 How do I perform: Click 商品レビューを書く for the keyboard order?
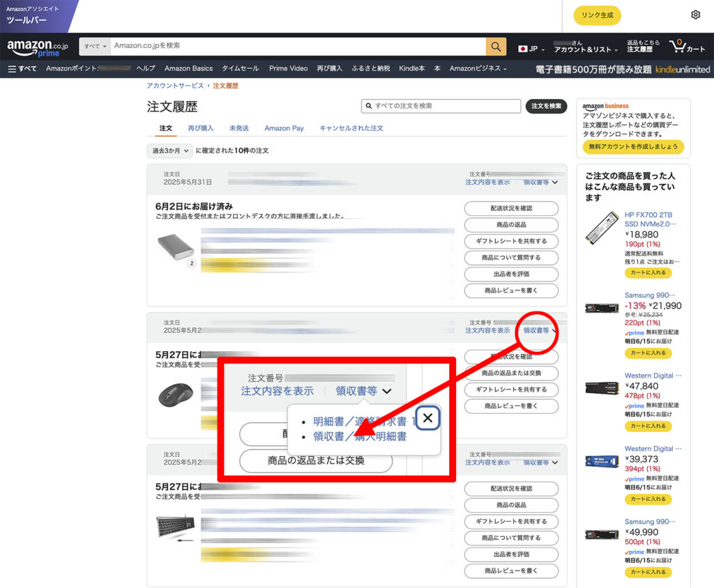click(x=511, y=571)
